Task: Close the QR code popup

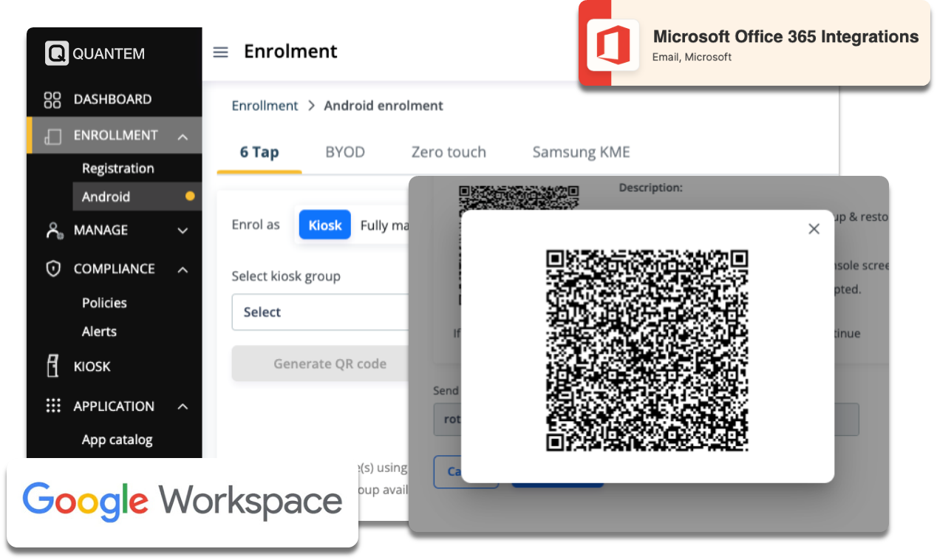Action: (x=814, y=229)
